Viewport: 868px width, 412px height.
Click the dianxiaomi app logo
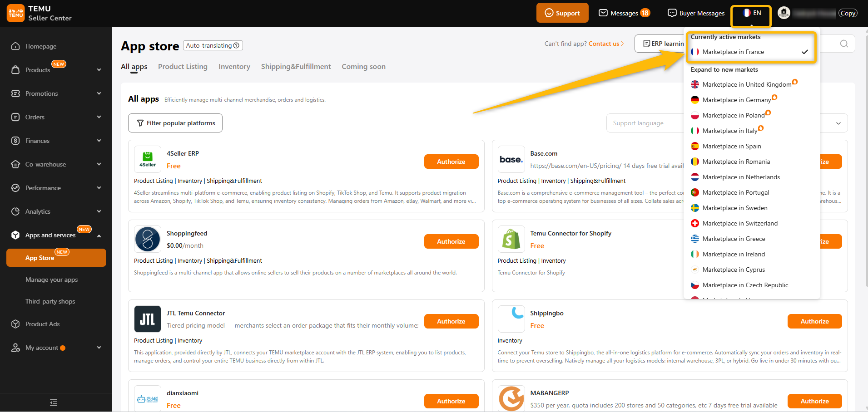pos(148,399)
